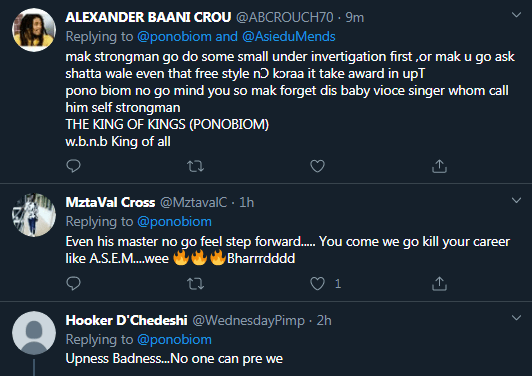The height and width of the screenshot is (376, 532).
Task: Open Hooker D'Chedeshi's default avatar
Action: [34, 333]
